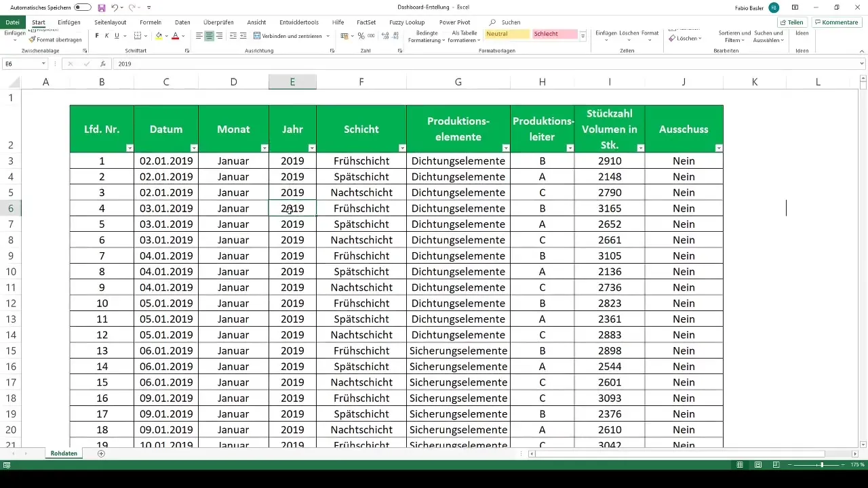
Task: Switch to the Einfügen ribbon tab
Action: [69, 22]
